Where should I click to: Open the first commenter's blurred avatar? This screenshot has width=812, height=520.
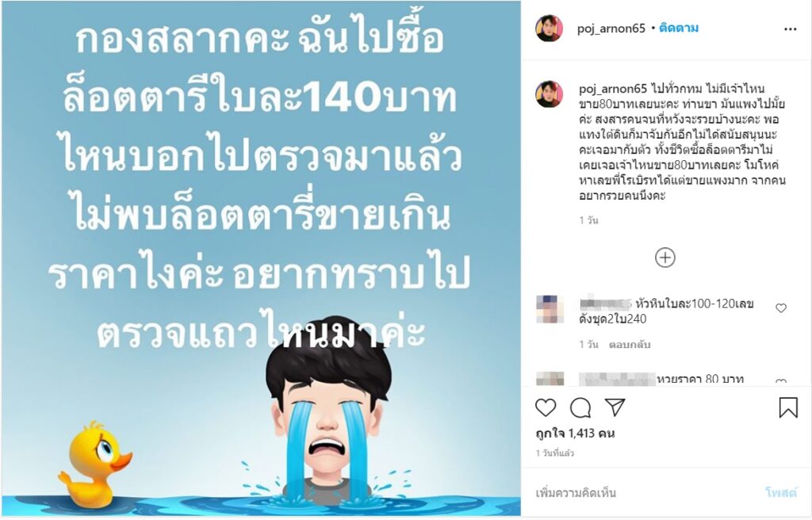(550, 309)
